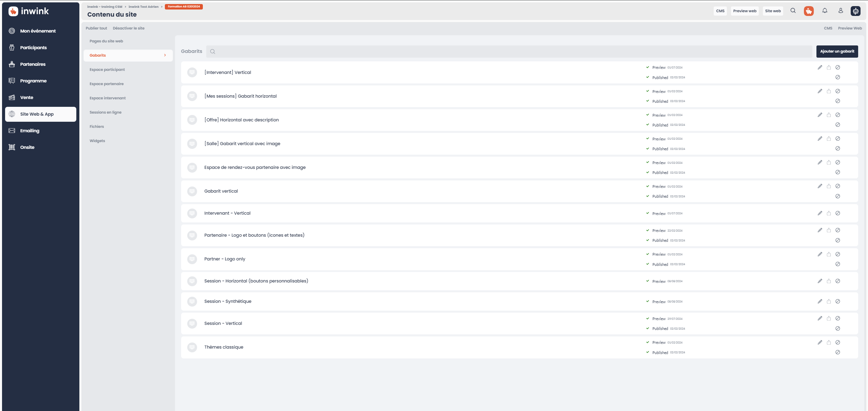Click the preview disable icon for Partenaire - Logo et boutons
868x411 pixels.
837,230
